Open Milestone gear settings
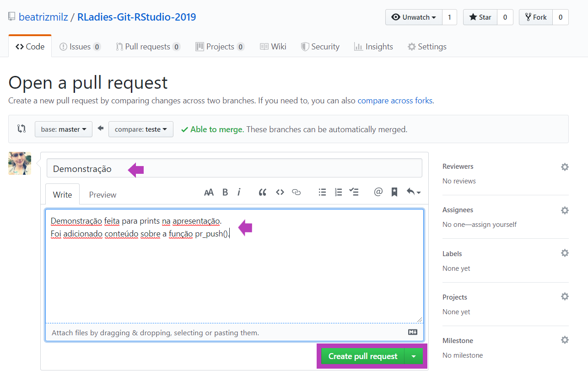 coord(565,340)
